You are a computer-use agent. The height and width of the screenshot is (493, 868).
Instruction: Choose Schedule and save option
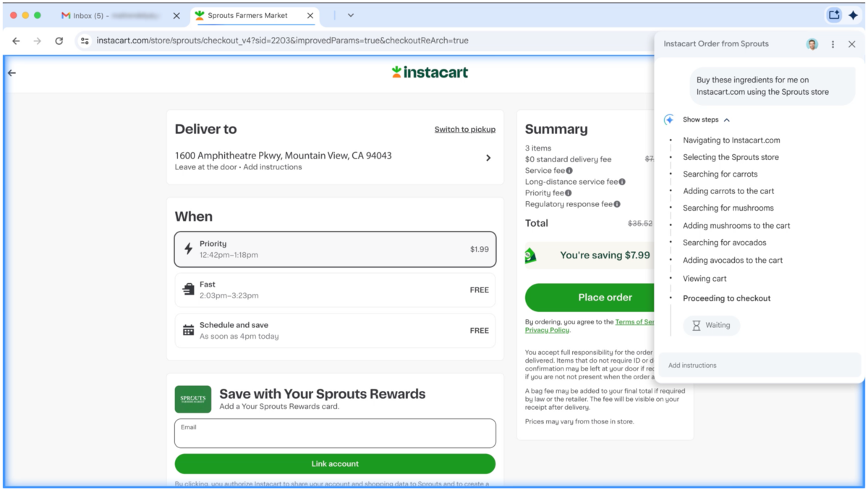(335, 330)
